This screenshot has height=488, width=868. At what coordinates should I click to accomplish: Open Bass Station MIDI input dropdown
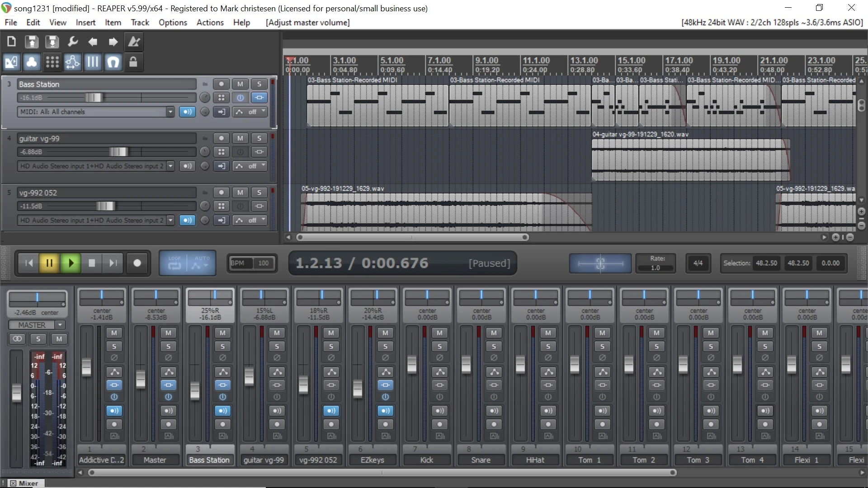click(x=170, y=112)
